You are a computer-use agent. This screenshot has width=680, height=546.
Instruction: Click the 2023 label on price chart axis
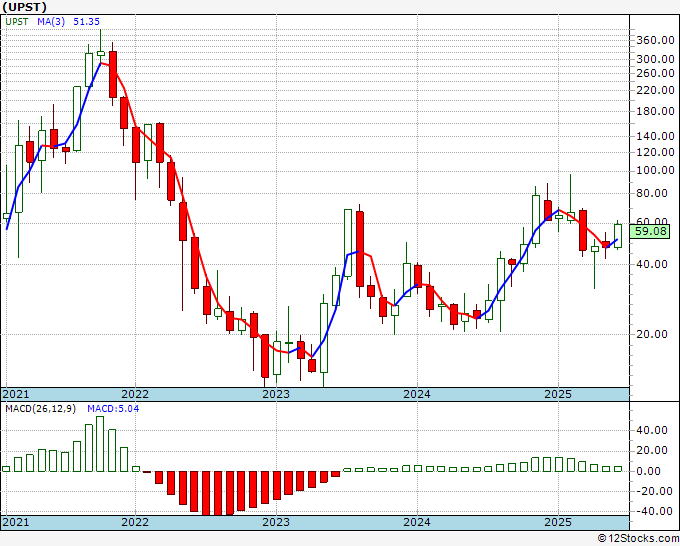pyautogui.click(x=276, y=394)
